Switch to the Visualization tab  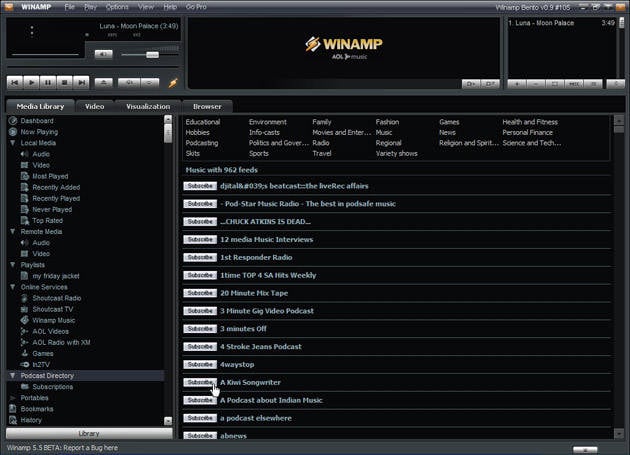146,106
